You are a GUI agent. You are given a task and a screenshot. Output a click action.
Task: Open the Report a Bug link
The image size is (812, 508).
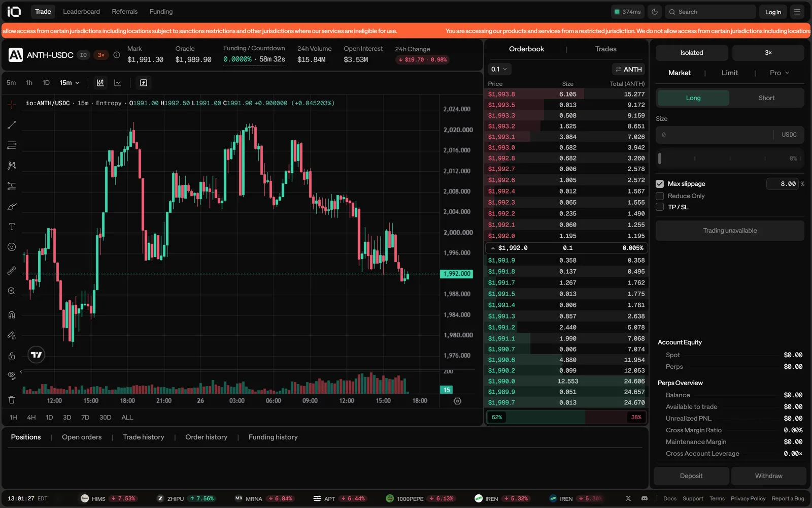coord(788,499)
